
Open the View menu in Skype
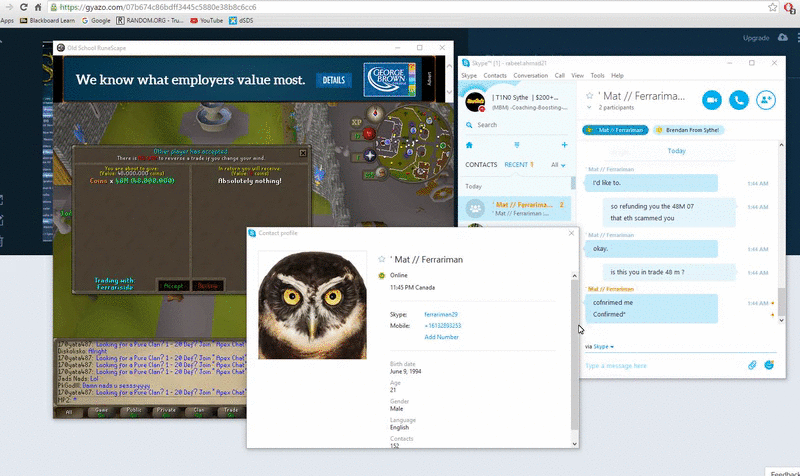click(578, 76)
